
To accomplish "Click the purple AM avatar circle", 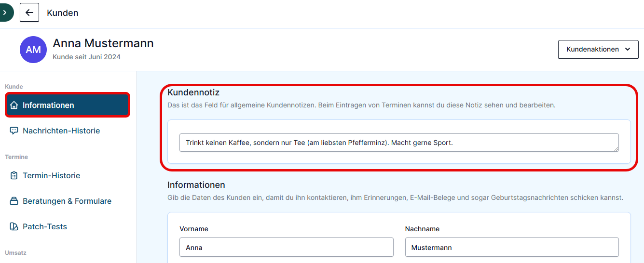I will 33,50.
